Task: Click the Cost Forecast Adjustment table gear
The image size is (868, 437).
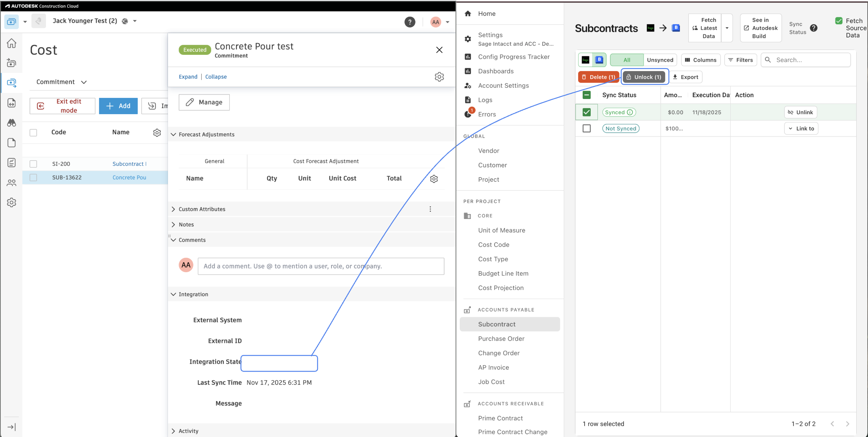Action: [434, 179]
